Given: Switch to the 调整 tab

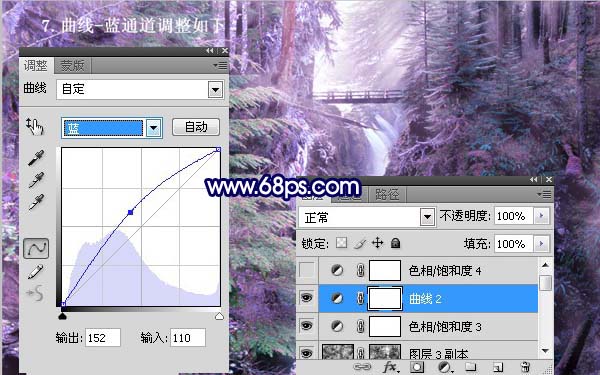Looking at the screenshot, I should point(36,65).
